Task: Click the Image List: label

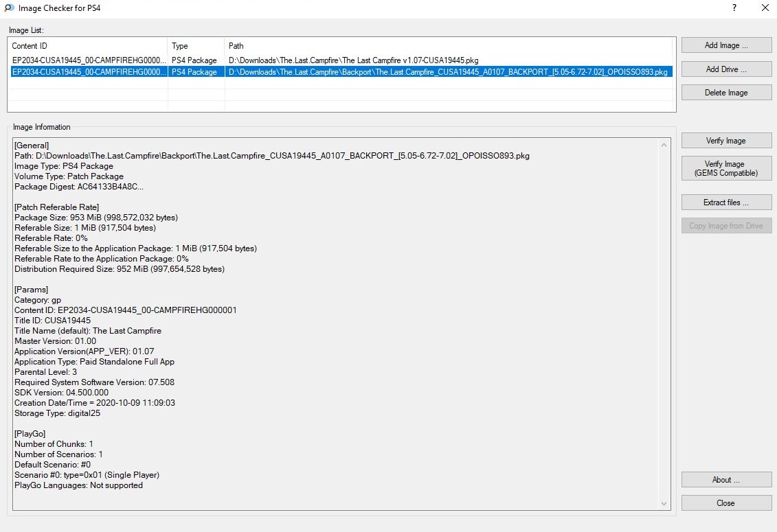Action: point(26,30)
